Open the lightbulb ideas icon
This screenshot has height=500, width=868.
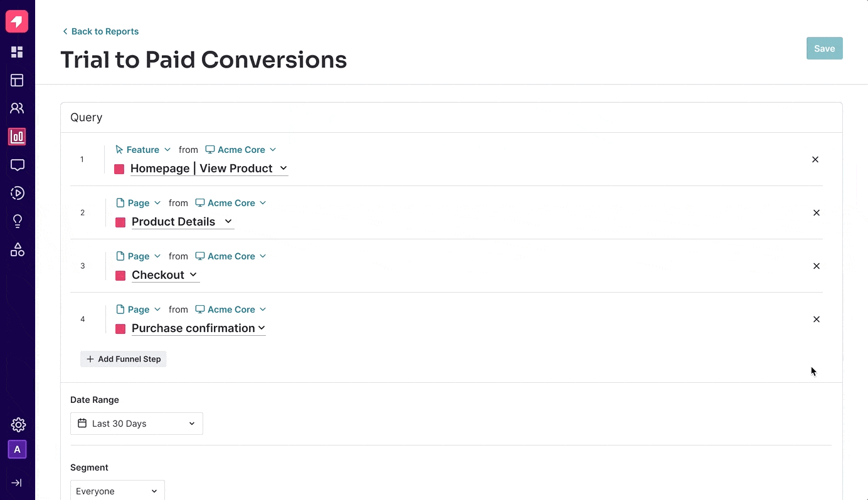pos(17,221)
